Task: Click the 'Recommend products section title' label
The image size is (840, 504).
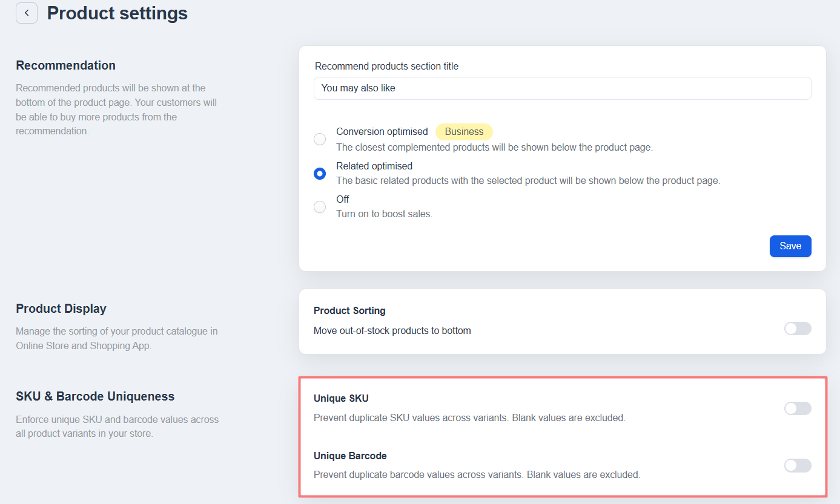Action: pyautogui.click(x=386, y=67)
